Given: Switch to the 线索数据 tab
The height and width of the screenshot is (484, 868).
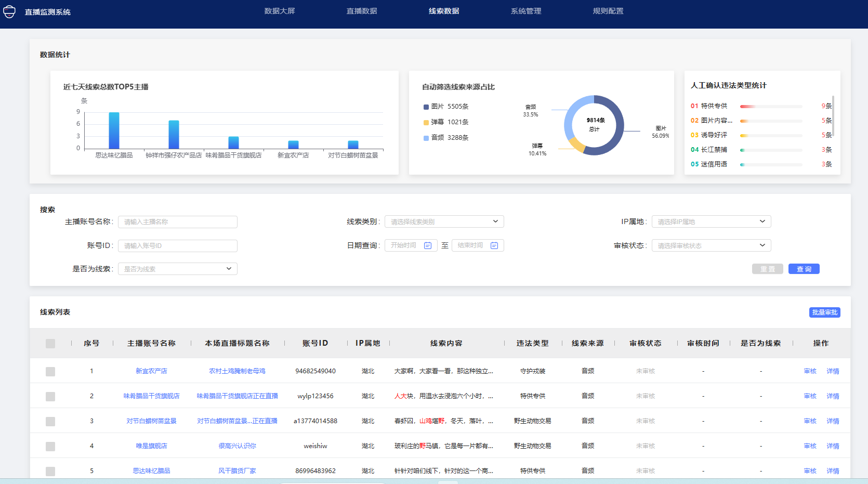Looking at the screenshot, I should [x=444, y=11].
